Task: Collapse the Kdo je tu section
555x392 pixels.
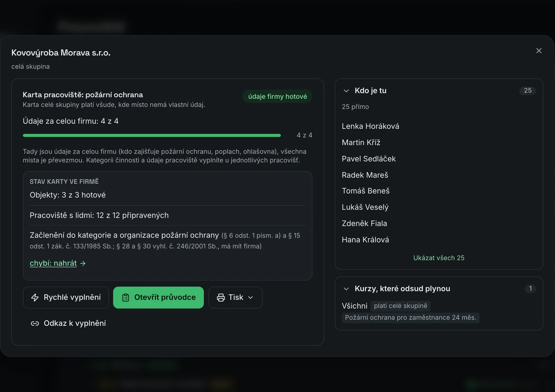Action: pyautogui.click(x=346, y=91)
